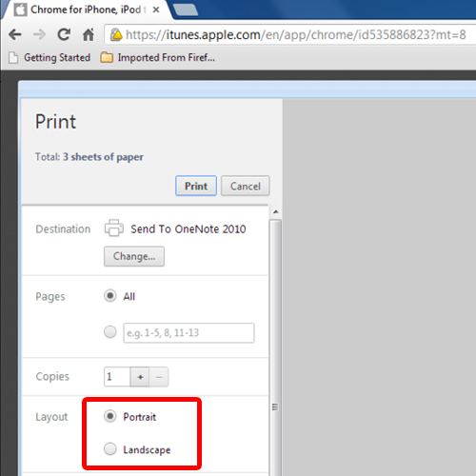Open a new tab with the tab button
Viewport: 476px width, 476px height.
tap(186, 10)
